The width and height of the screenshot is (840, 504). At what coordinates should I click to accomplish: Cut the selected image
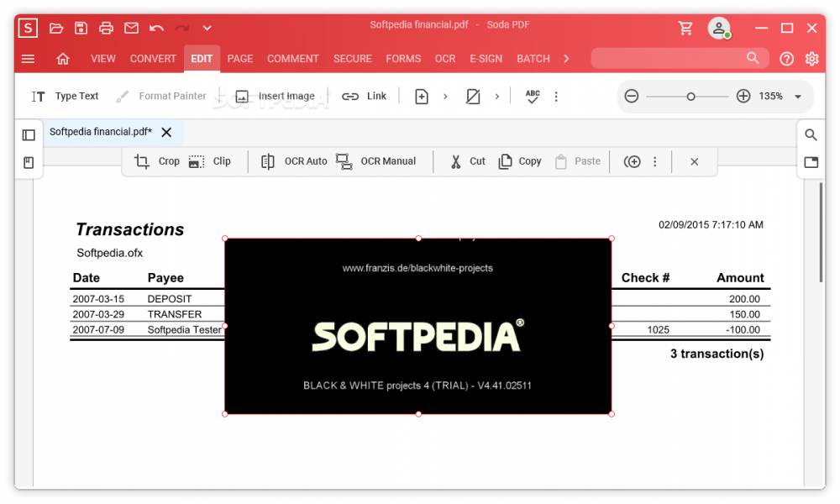point(468,161)
